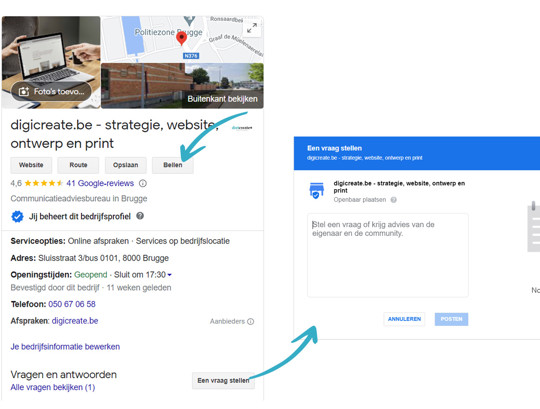Image resolution: width=540 pixels, height=409 pixels.
Task: Click the Opslaan button
Action: pos(125,165)
